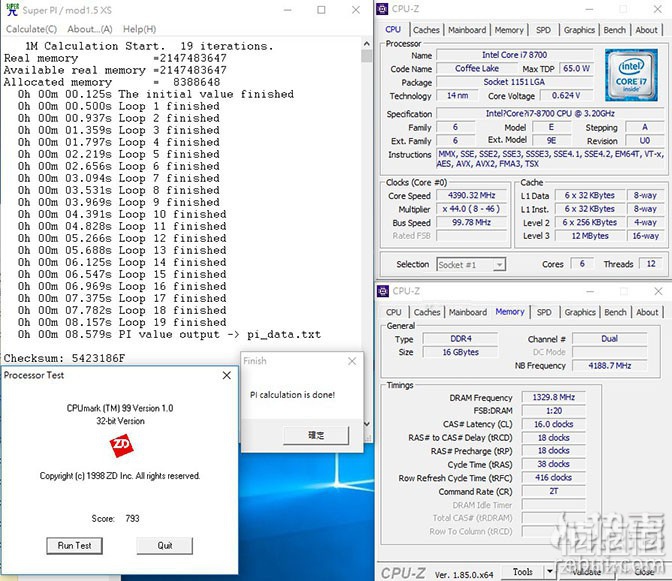This screenshot has height=581, width=672.
Task: Click the Tools button in CPU-Z footer
Action: coord(522,572)
